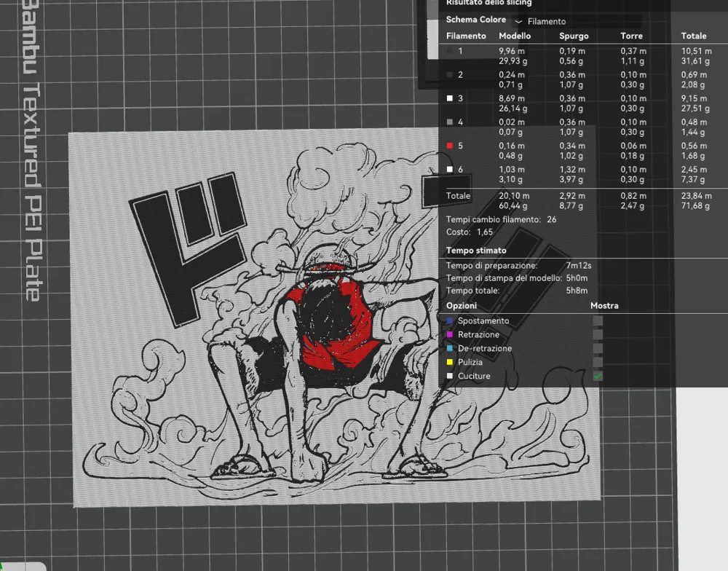Toggle the De-retrazione show checkbox
The height and width of the screenshot is (571, 728).
pos(598,349)
